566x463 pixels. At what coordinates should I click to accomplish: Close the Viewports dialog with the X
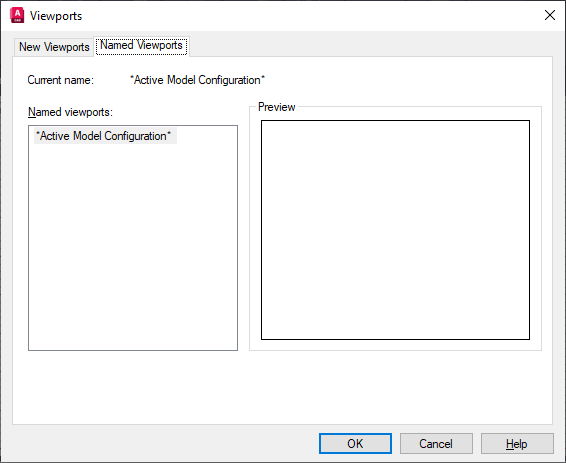click(x=549, y=15)
